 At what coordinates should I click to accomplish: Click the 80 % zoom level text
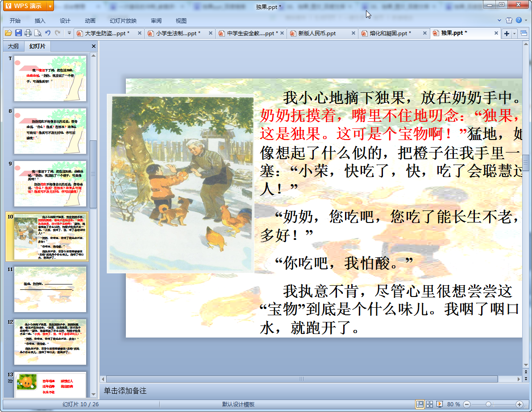coord(453,404)
